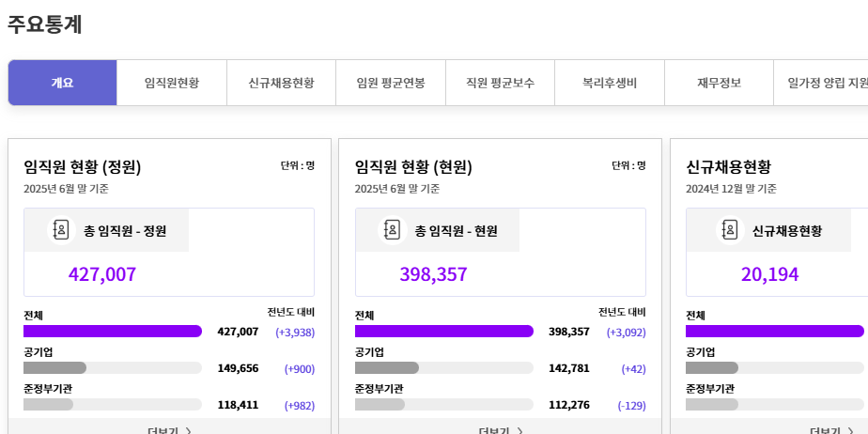The height and width of the screenshot is (434, 868).
Task: Click the (+900) change value
Action: coord(300,368)
